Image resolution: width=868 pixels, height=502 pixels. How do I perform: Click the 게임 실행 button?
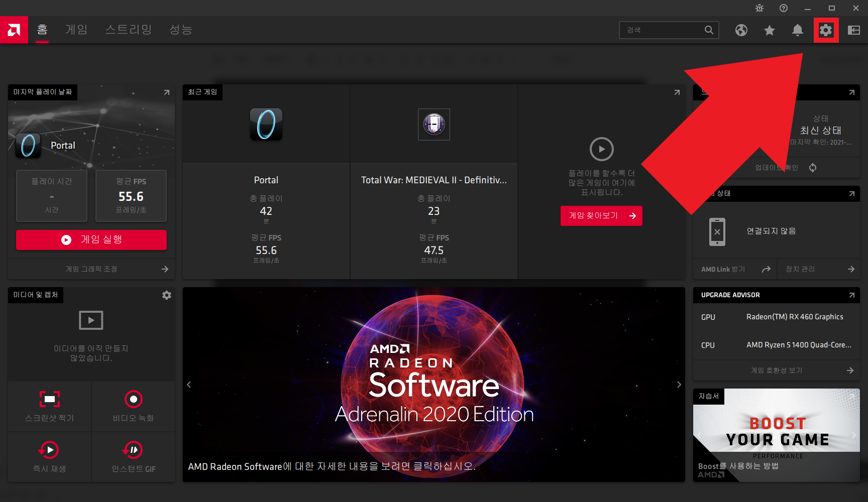91,240
